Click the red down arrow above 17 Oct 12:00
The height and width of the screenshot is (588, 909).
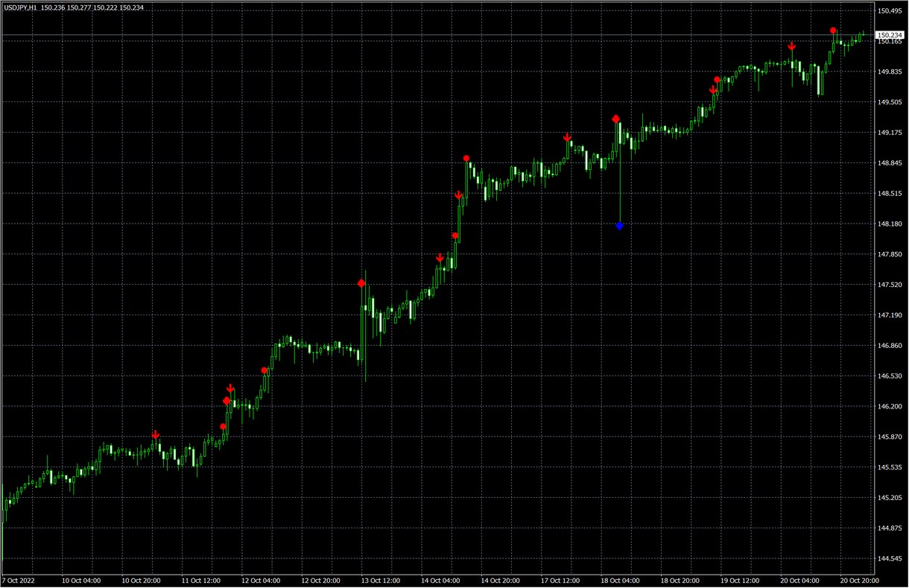[567, 137]
